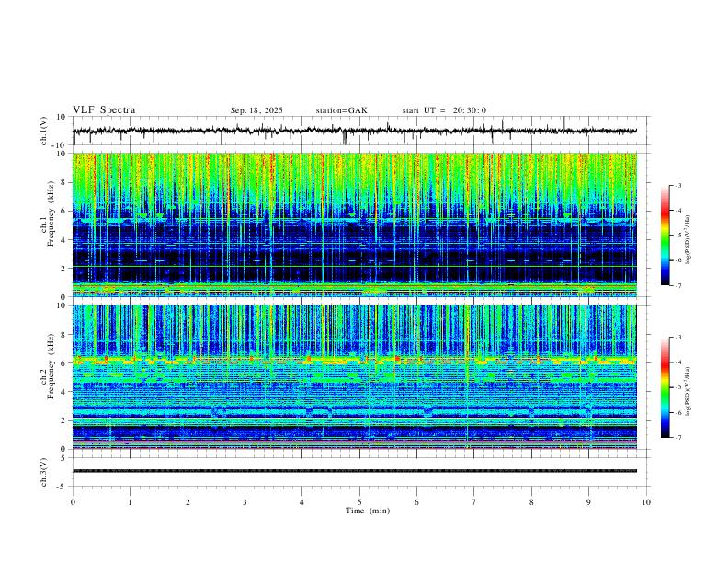Screen dimensions: 728x563
Task: Click the ch.1 PSD color scale bar
Action: tap(665, 236)
